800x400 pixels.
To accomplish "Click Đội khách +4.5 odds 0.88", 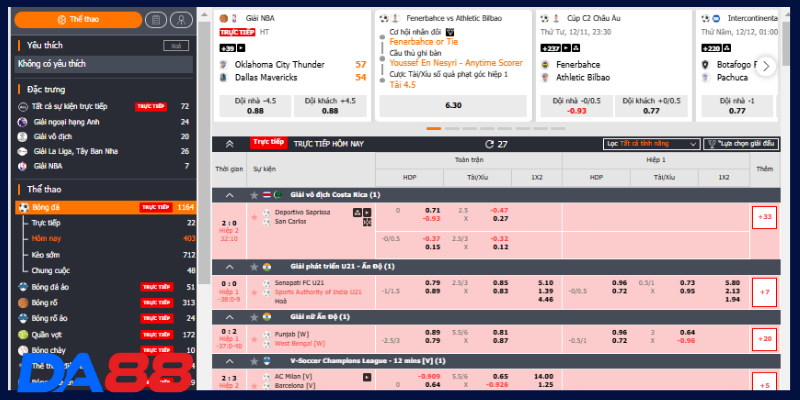I will pyautogui.click(x=330, y=106).
